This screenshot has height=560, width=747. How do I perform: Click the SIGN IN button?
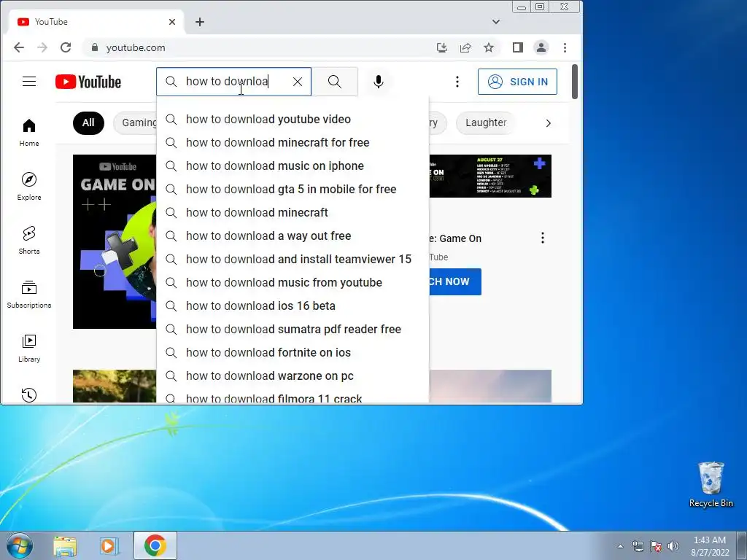[517, 82]
